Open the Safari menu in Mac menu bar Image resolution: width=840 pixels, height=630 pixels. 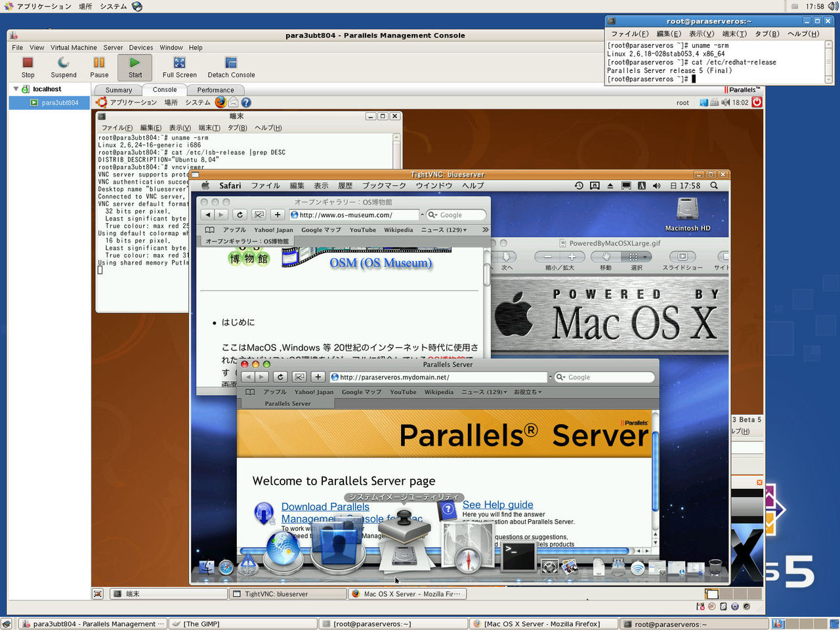point(230,186)
